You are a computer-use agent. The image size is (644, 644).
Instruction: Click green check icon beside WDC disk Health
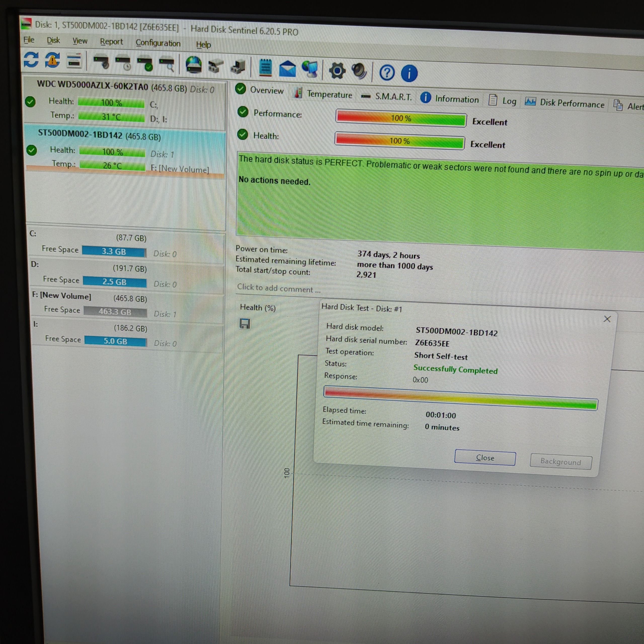click(x=30, y=102)
